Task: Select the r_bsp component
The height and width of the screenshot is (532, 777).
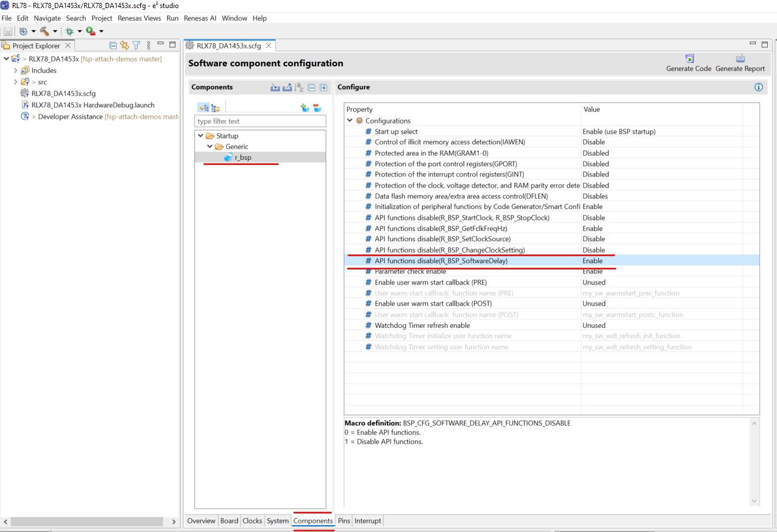Action: tap(243, 158)
